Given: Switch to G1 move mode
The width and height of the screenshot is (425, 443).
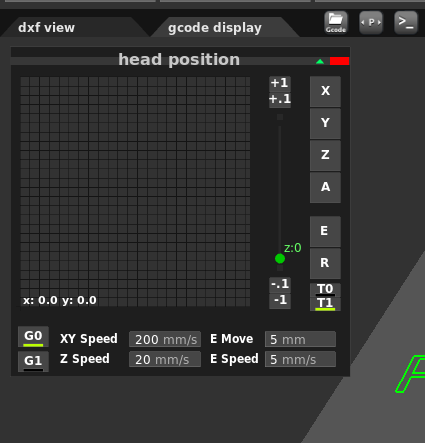Looking at the screenshot, I should pyautogui.click(x=33, y=361).
